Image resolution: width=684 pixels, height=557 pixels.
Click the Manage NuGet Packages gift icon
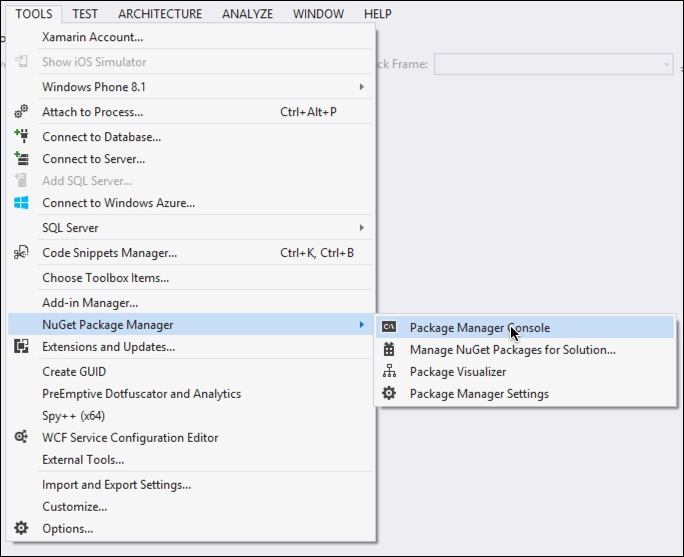pyautogui.click(x=389, y=349)
